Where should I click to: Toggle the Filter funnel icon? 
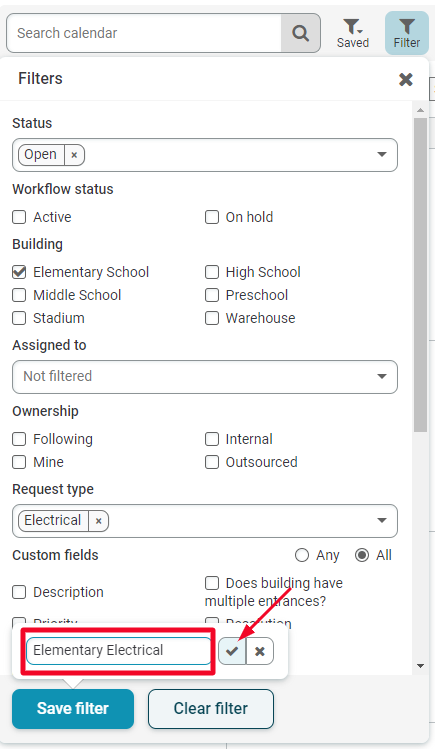click(x=407, y=33)
